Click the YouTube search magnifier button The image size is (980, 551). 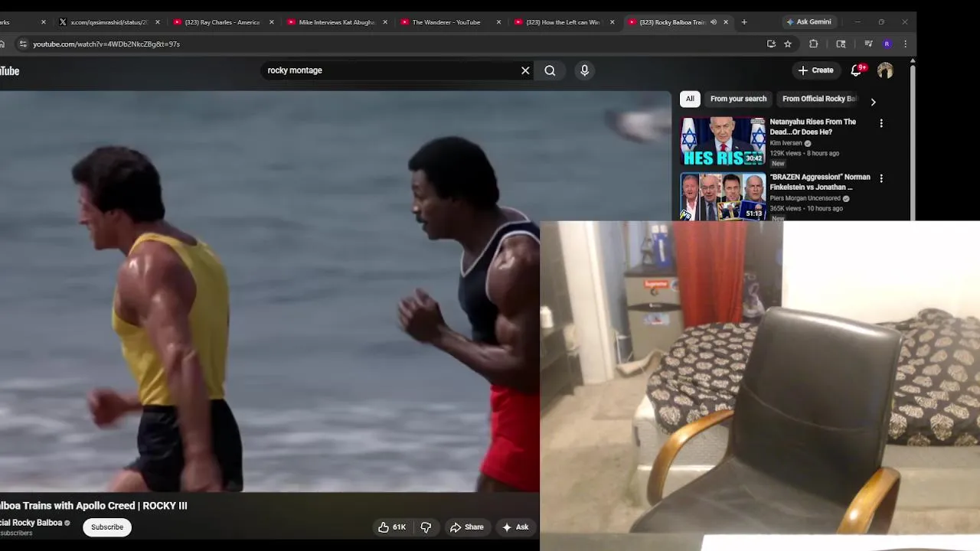click(x=550, y=70)
